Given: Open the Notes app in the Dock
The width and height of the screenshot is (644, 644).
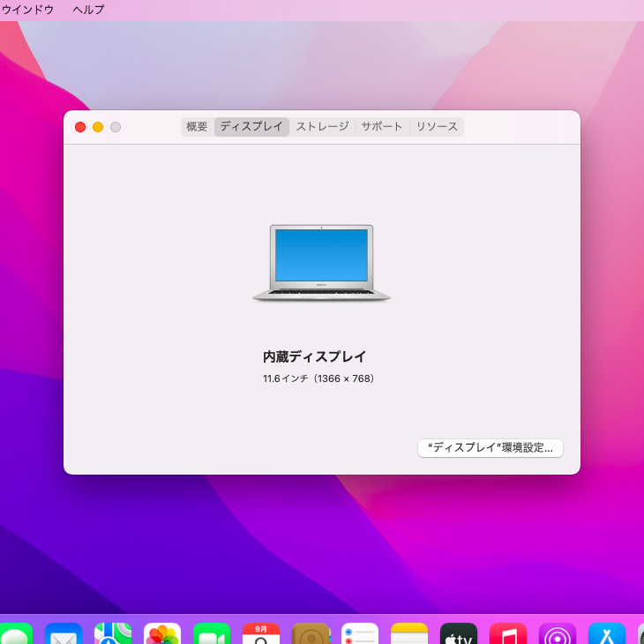Looking at the screenshot, I should (x=409, y=633).
